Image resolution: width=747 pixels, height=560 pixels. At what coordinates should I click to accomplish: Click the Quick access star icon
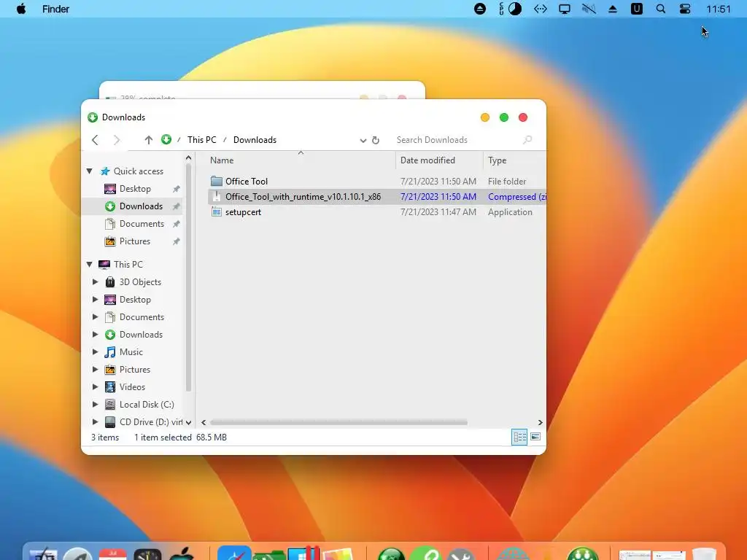pyautogui.click(x=105, y=171)
